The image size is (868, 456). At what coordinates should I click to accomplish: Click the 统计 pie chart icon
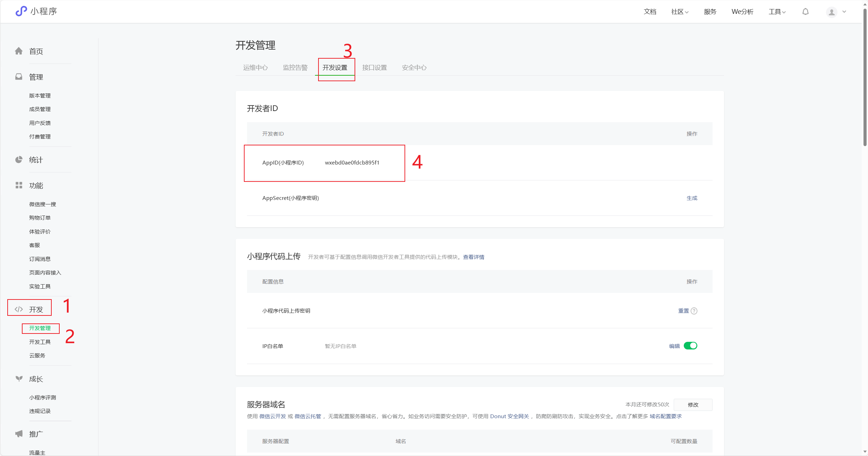[19, 160]
